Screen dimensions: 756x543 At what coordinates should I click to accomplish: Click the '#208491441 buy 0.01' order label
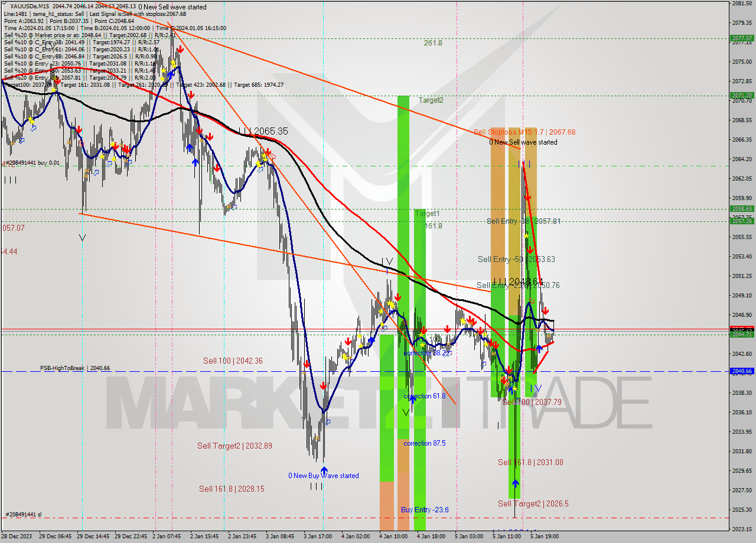pos(33,162)
